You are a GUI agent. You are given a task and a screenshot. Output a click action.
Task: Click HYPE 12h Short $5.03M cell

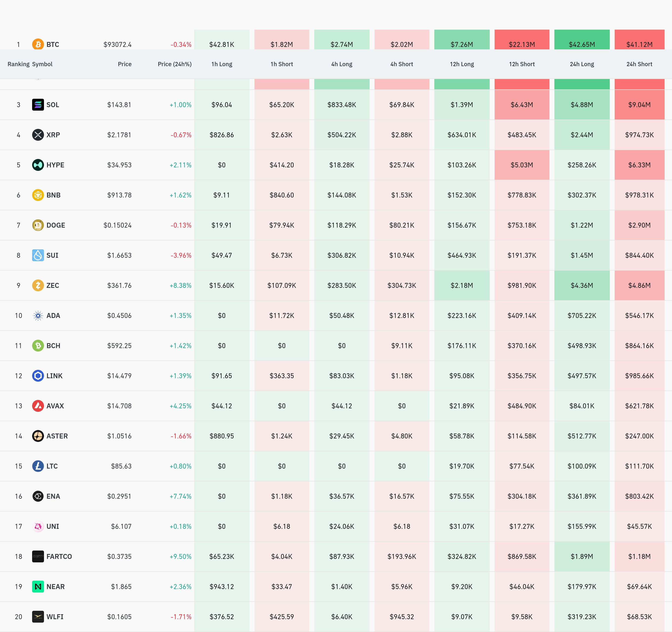(x=522, y=165)
